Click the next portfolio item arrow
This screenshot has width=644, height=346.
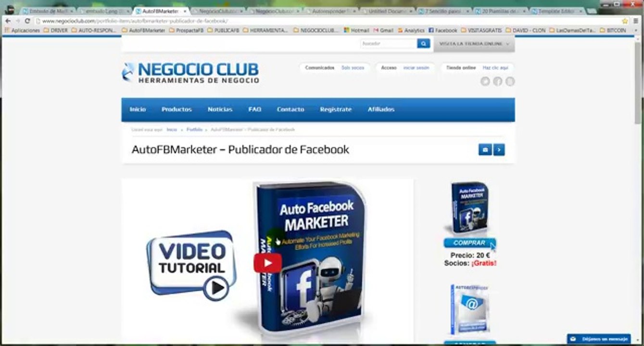pyautogui.click(x=499, y=150)
